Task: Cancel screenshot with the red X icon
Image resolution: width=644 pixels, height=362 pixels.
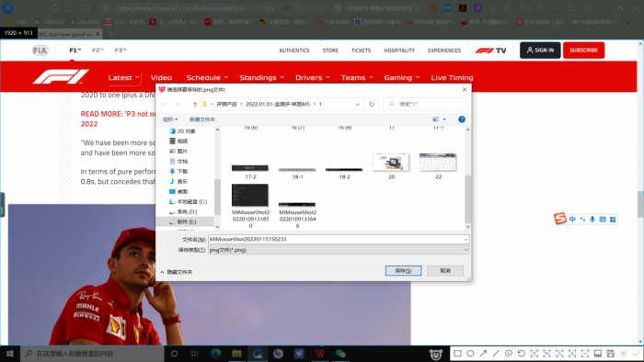Action: (x=623, y=354)
